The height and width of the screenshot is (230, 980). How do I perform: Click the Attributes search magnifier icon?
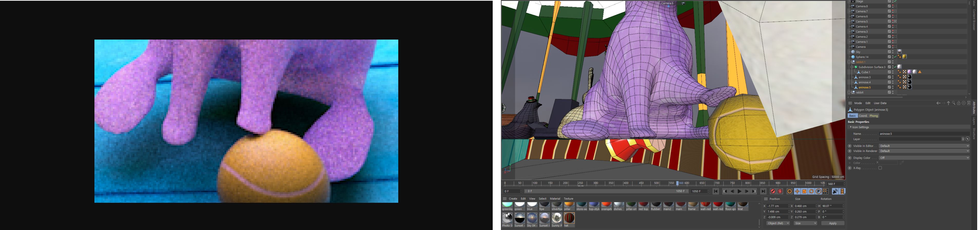click(953, 103)
